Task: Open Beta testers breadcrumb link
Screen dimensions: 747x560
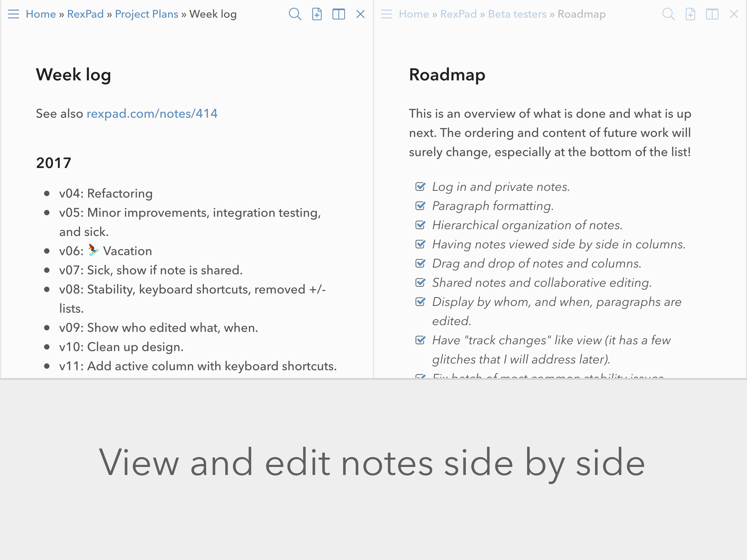Action: coord(517,14)
